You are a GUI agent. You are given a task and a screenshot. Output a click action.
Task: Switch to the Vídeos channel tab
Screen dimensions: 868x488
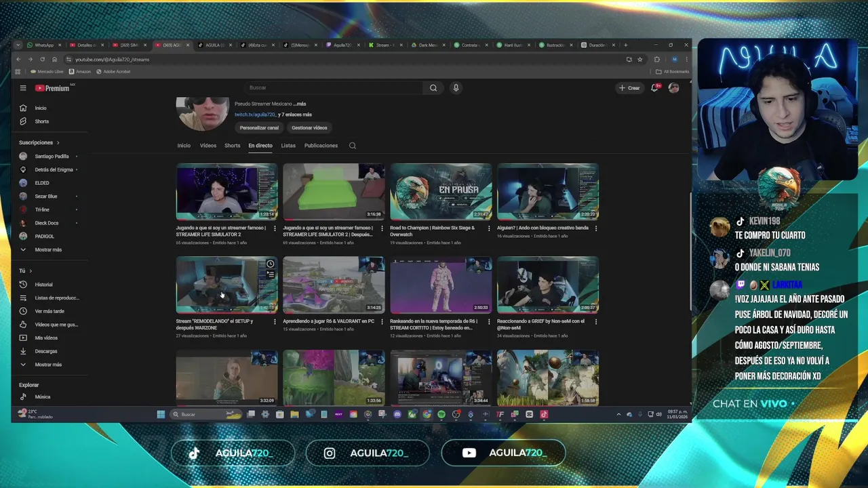(208, 146)
